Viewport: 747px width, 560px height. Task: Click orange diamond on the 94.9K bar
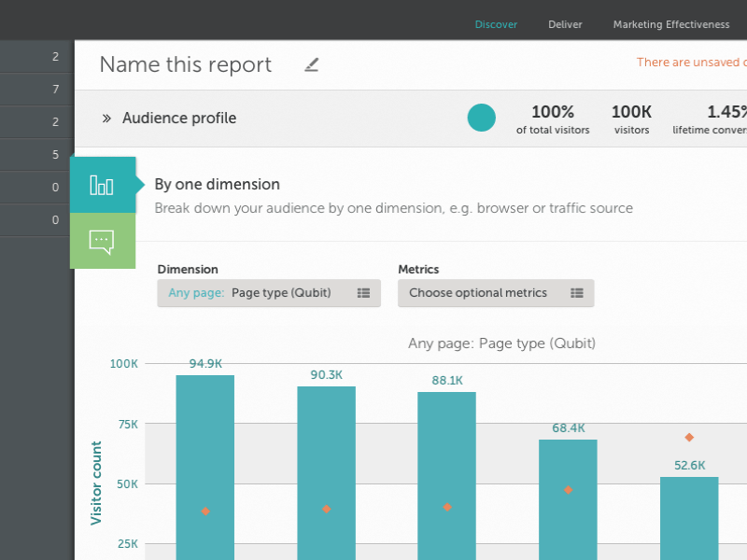(205, 511)
